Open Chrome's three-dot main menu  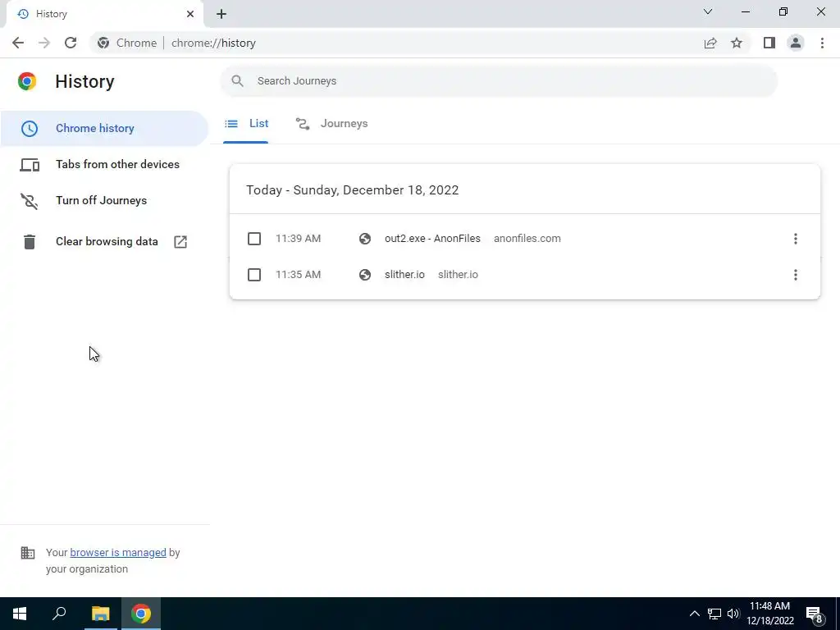click(822, 43)
